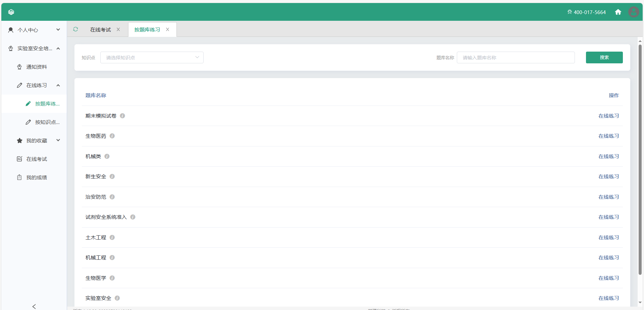Image resolution: width=644 pixels, height=310 pixels.
Task: Open the user avatar menu
Action: coord(633,12)
